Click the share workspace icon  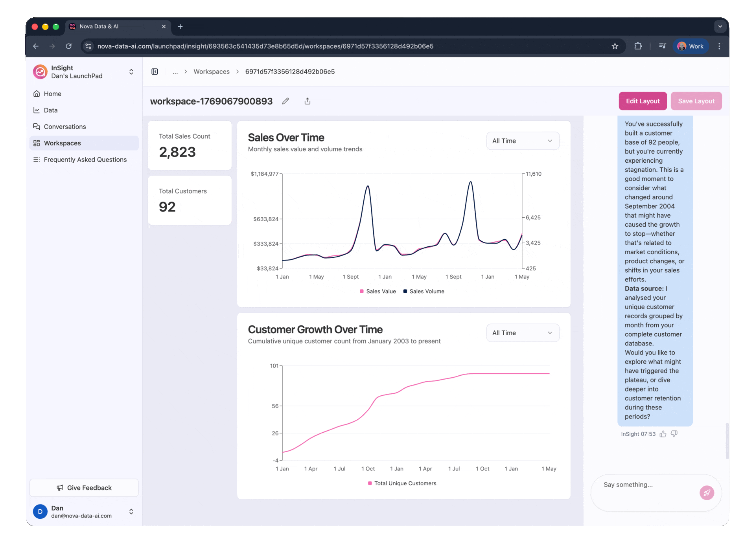click(x=308, y=101)
